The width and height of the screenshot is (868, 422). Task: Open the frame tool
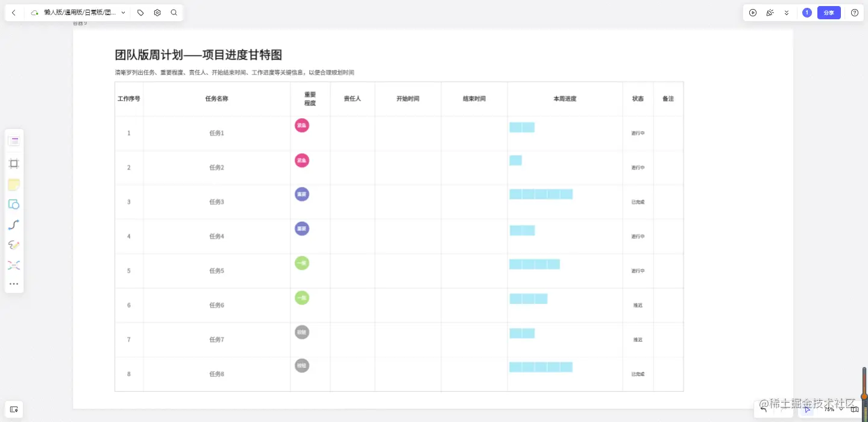pos(14,163)
